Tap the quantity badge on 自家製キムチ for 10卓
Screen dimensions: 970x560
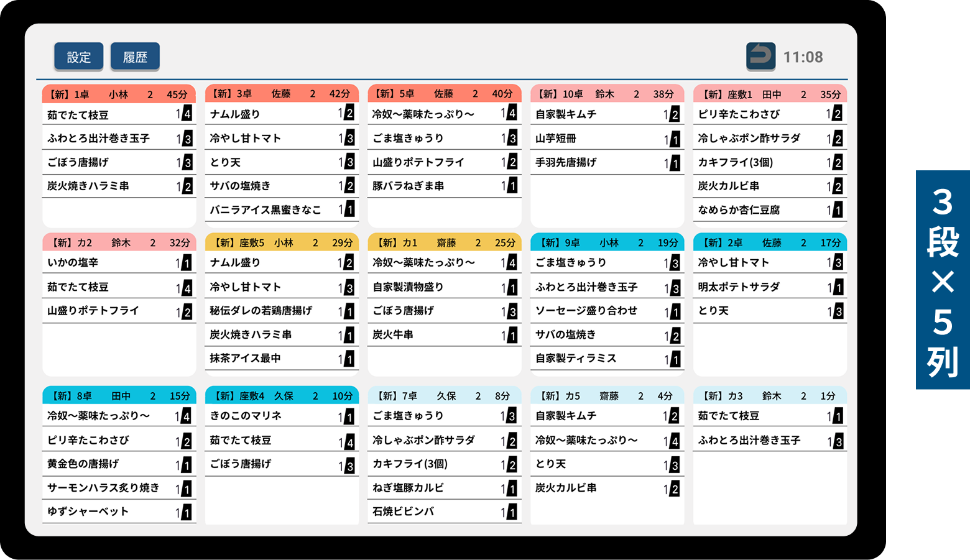coord(674,114)
